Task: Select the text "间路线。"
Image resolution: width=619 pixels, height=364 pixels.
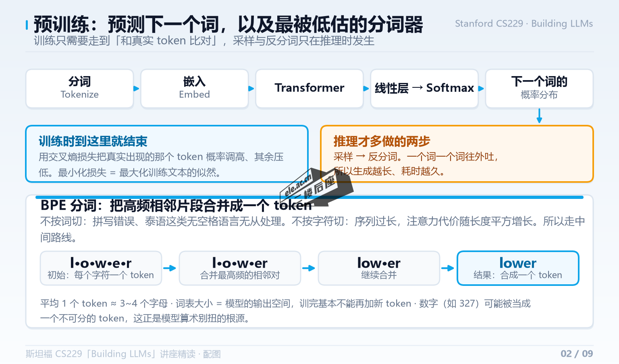Action: (x=59, y=237)
